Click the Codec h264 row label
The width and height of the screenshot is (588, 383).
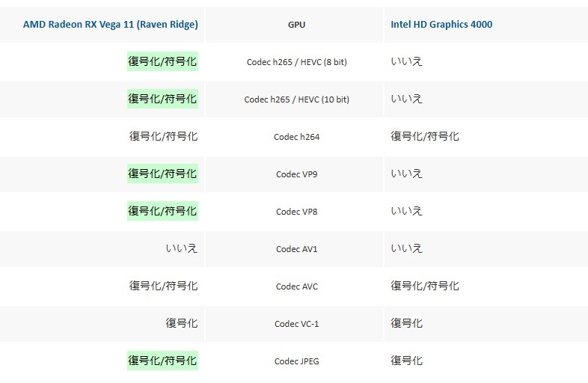pyautogui.click(x=296, y=137)
